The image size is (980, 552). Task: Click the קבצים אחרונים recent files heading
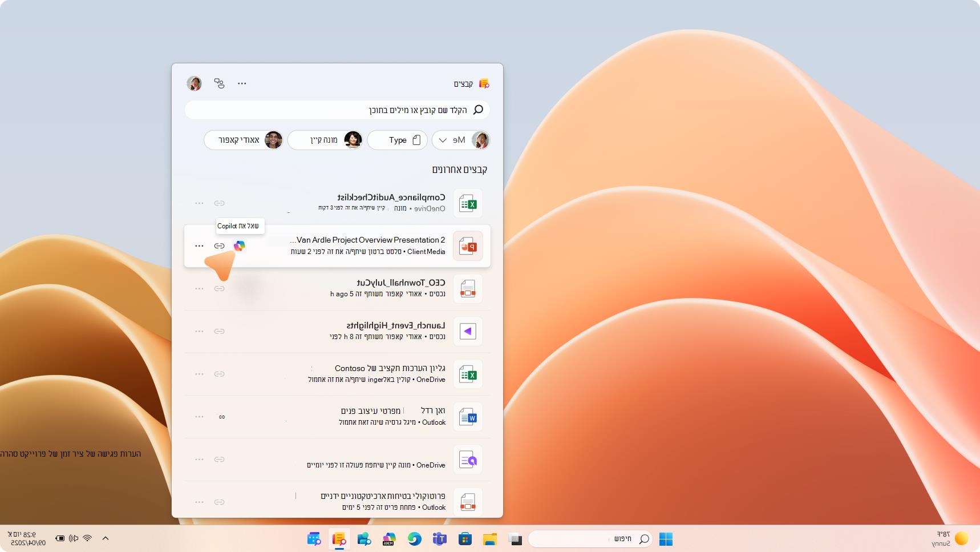tap(460, 170)
